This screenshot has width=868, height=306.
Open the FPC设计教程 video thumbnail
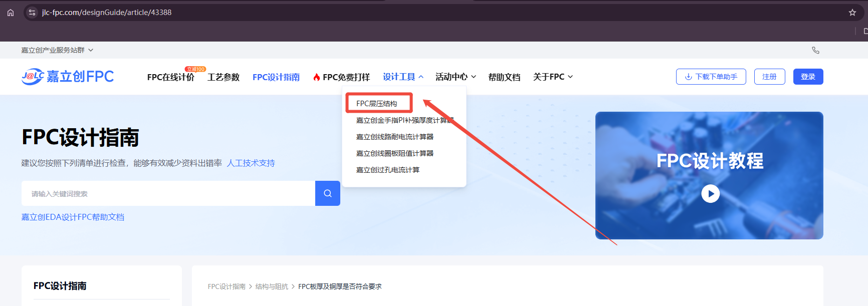(x=709, y=175)
